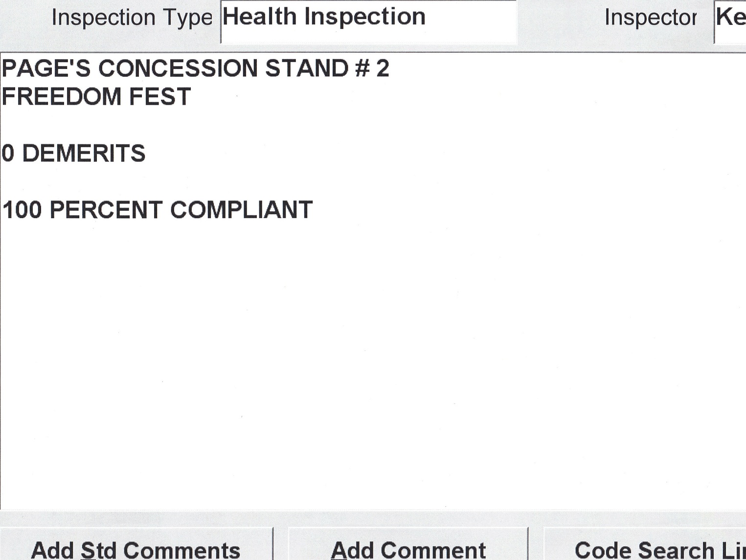746x560 pixels.
Task: Click the empty area of the comments box
Action: tap(372, 352)
